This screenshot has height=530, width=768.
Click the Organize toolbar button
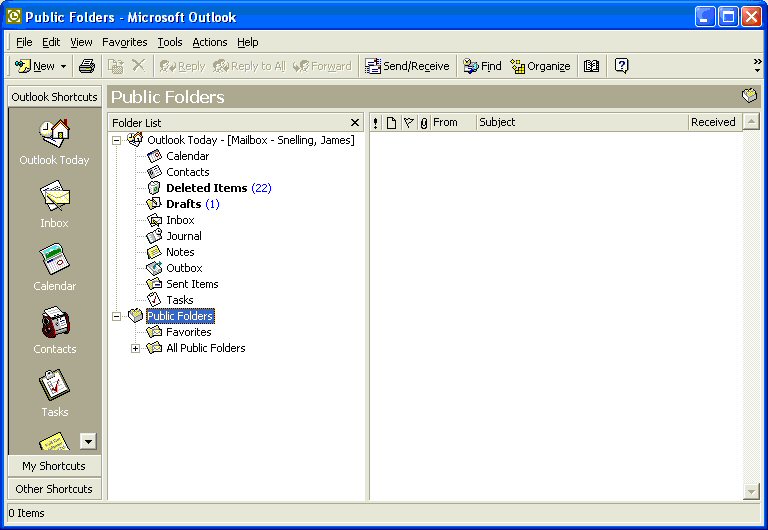[x=540, y=66]
